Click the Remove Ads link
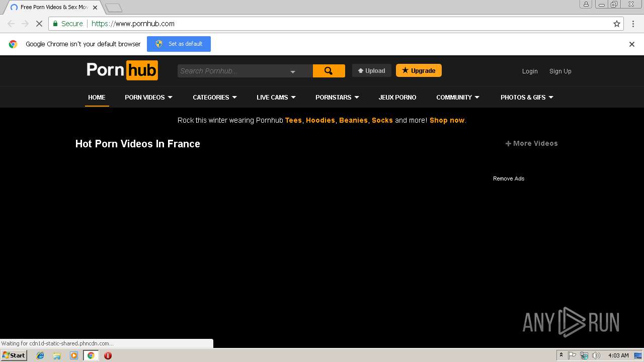Viewport: 644px width, 362px height. point(509,178)
